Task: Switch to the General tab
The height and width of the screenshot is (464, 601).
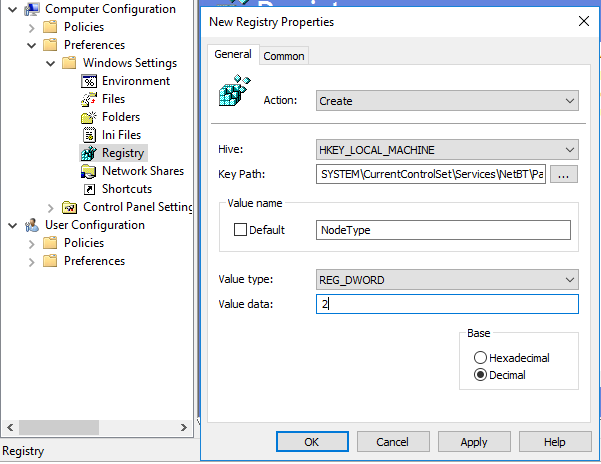Action: [233, 54]
